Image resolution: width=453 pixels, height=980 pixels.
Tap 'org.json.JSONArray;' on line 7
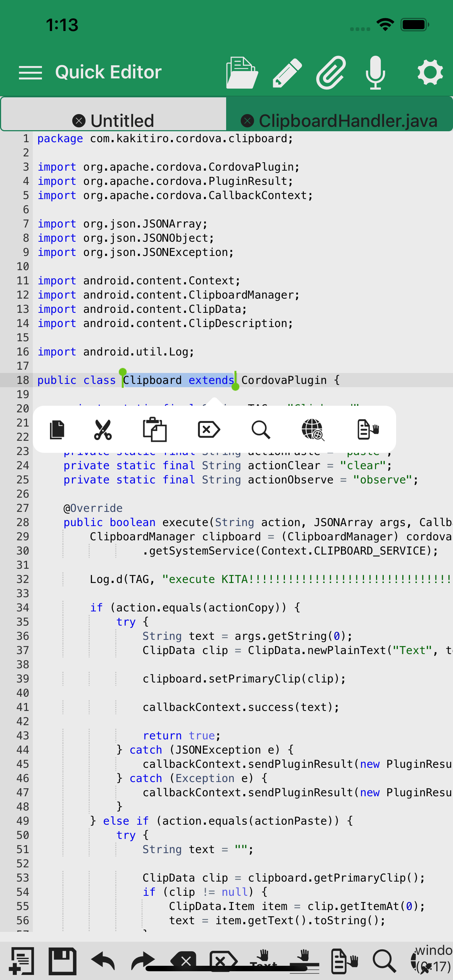click(146, 224)
